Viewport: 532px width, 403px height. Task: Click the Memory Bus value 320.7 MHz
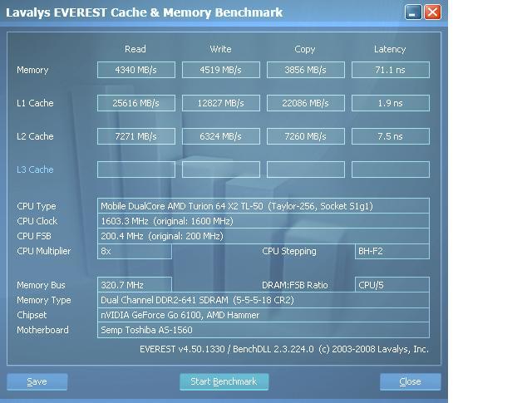point(135,285)
